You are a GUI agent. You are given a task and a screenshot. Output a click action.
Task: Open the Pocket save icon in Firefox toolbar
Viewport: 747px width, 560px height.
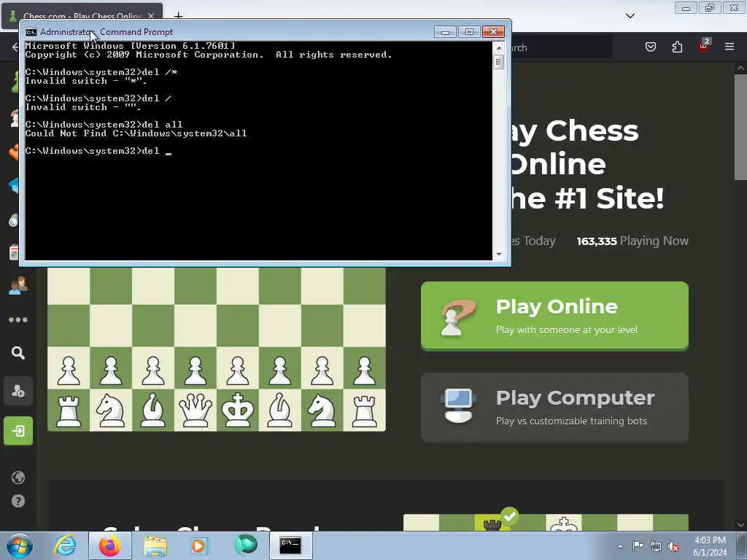(650, 47)
